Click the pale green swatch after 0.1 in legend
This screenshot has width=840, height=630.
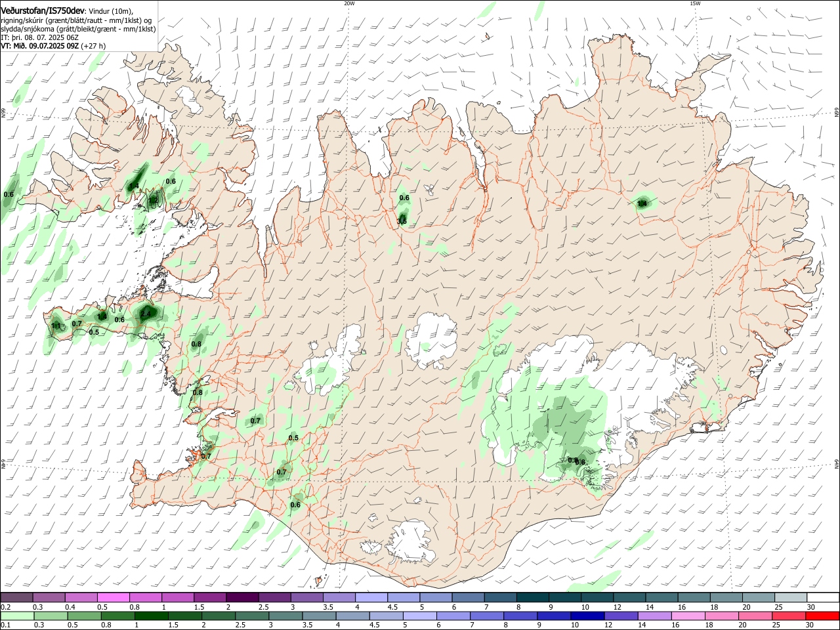click(x=18, y=616)
